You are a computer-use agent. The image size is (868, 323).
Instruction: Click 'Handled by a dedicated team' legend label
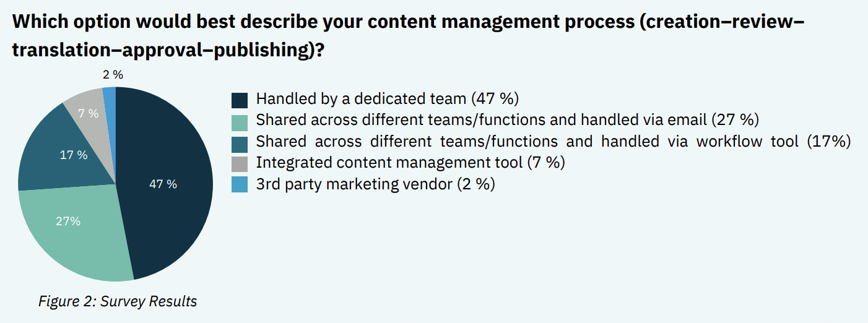tap(361, 99)
